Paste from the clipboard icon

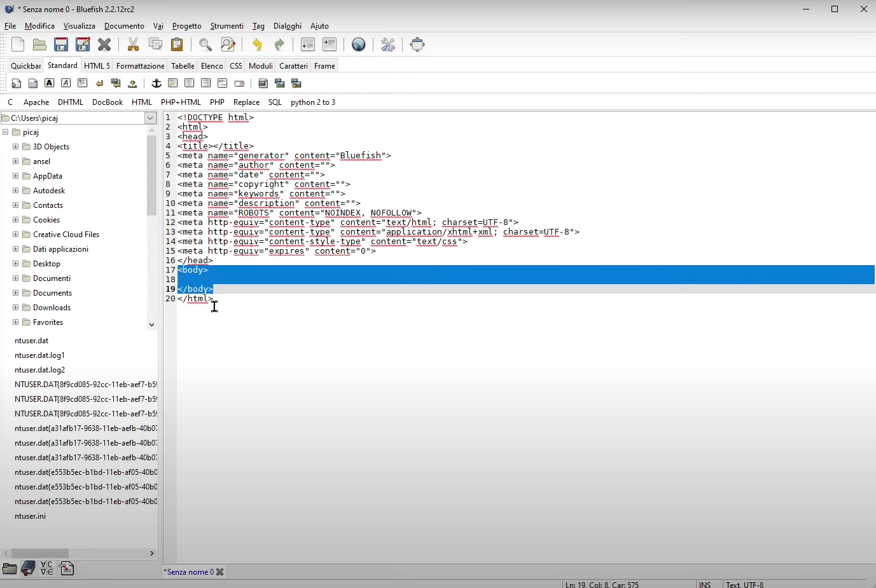point(177,44)
